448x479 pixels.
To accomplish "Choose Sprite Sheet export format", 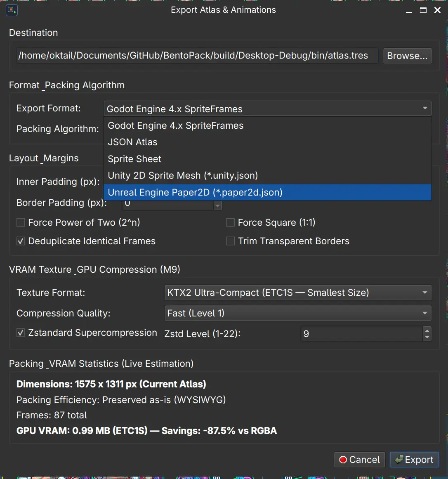I will (267, 159).
